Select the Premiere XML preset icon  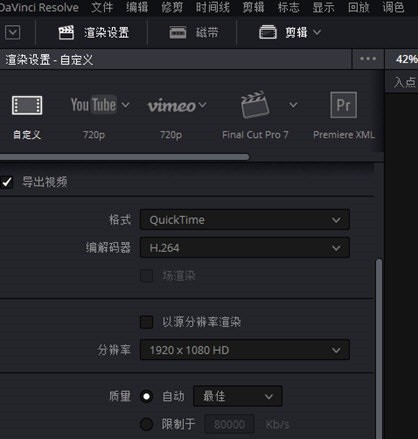tap(344, 105)
